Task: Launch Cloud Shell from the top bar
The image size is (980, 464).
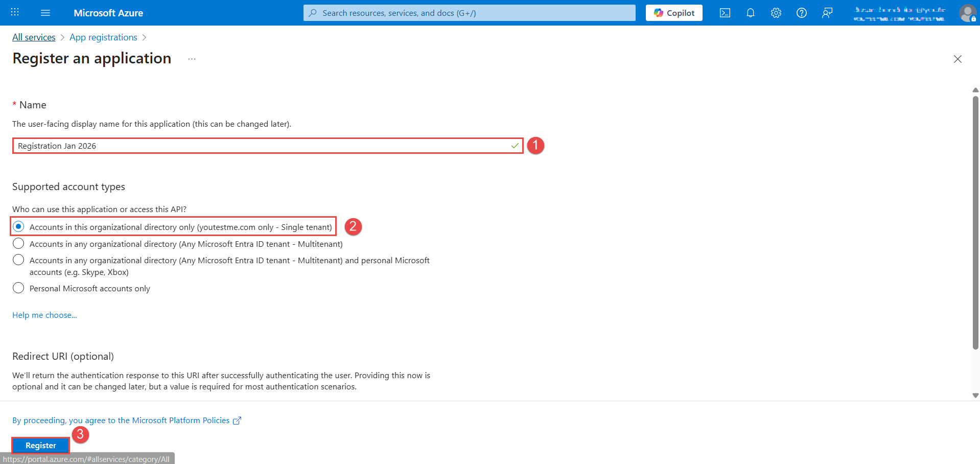Action: tap(725, 13)
